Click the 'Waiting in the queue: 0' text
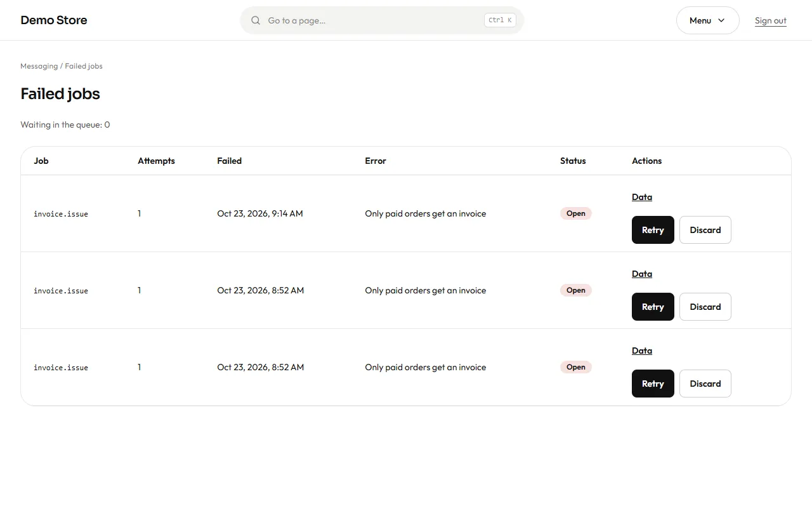Viewport: 812px width, 508px height. click(65, 124)
